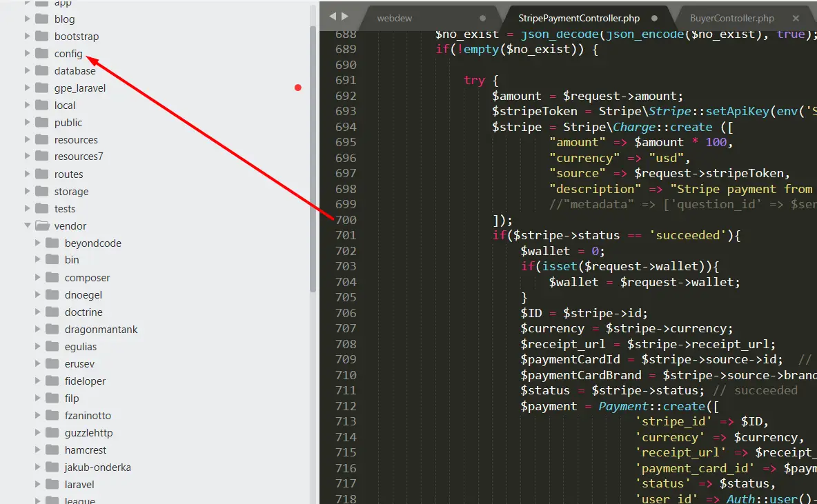Expand the config folder arrow

(27, 54)
